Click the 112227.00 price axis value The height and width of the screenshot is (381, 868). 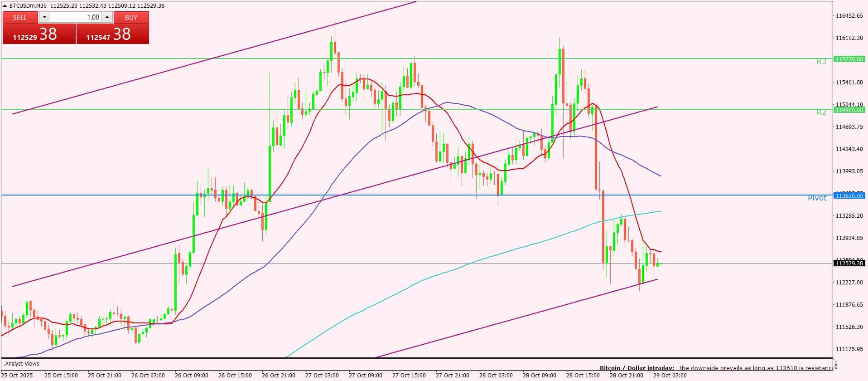point(849,282)
